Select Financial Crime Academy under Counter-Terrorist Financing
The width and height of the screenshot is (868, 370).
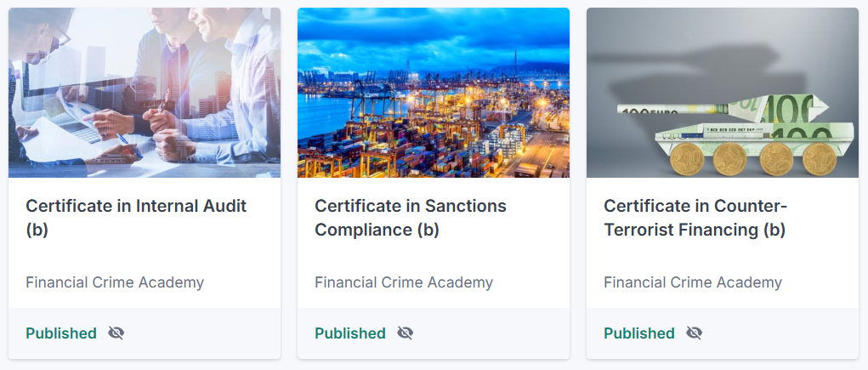(x=693, y=282)
